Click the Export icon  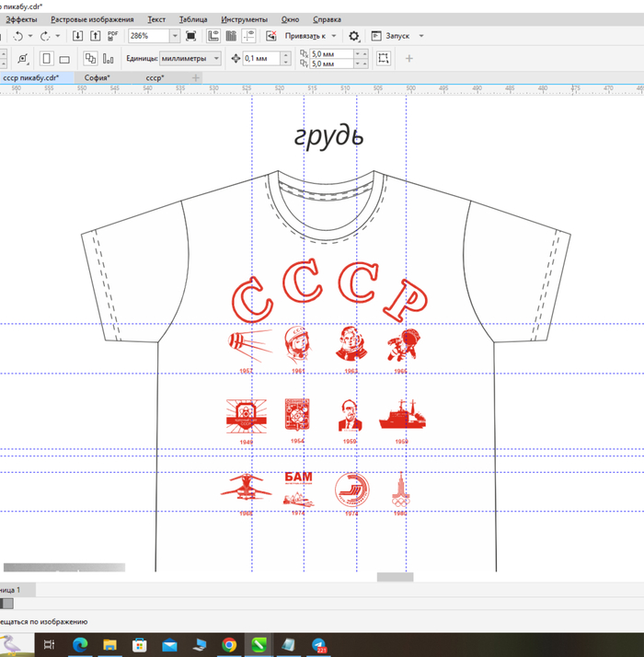[x=96, y=36]
